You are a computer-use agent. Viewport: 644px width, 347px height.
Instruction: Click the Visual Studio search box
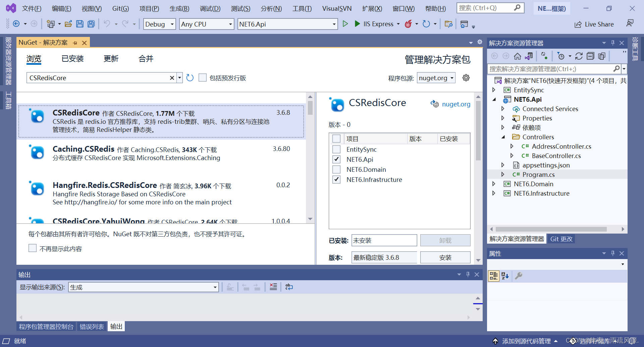[490, 8]
